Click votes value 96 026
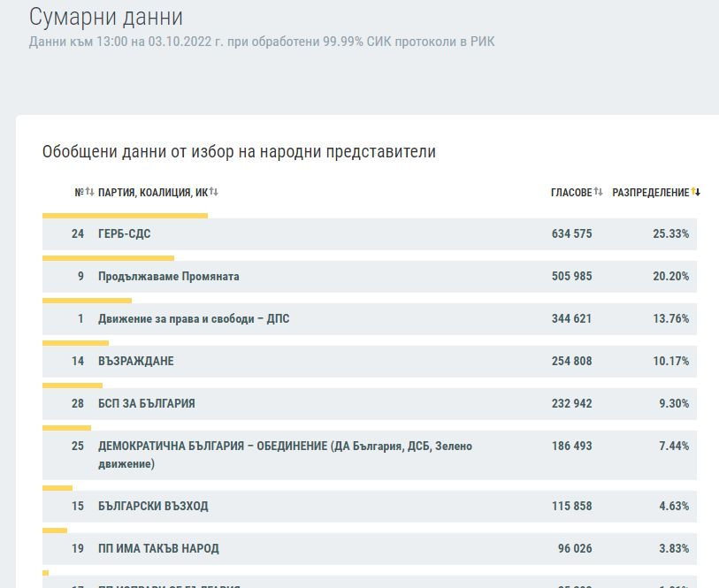This screenshot has width=719, height=588. pos(575,548)
